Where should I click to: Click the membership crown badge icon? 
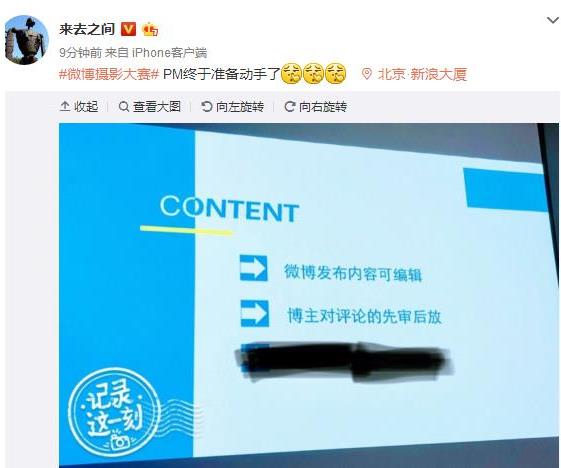pos(150,29)
